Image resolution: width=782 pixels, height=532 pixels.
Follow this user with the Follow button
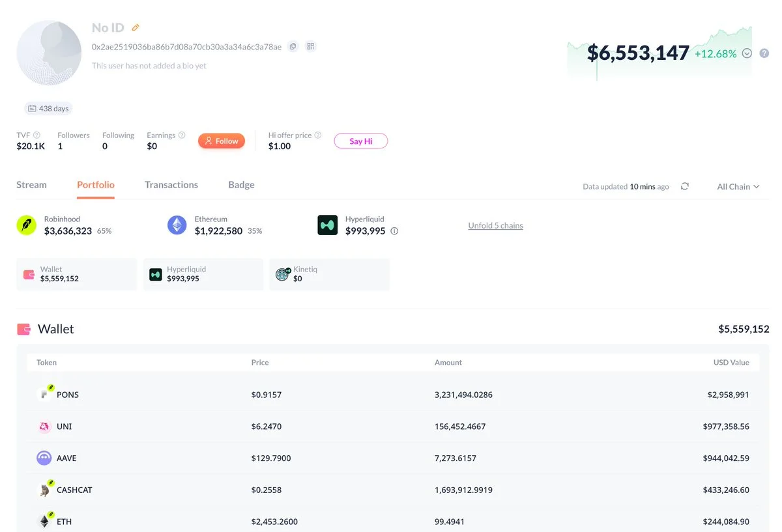(x=222, y=141)
